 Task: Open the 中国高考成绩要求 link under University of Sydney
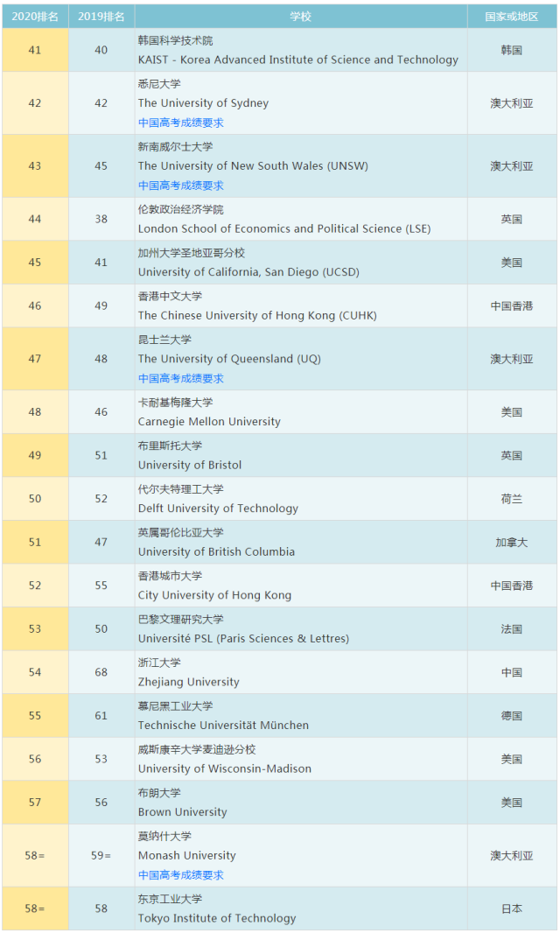pyautogui.click(x=181, y=123)
